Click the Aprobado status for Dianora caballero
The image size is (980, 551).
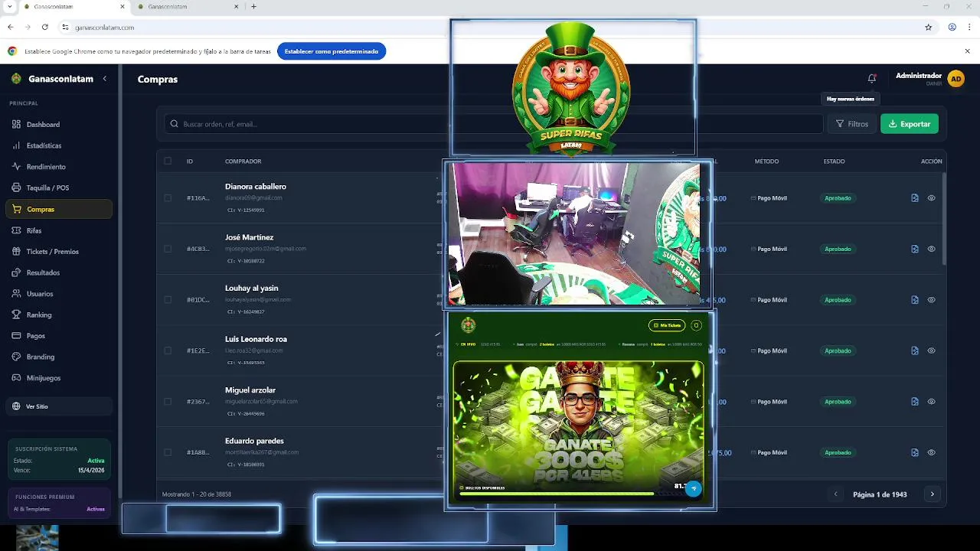coord(838,198)
